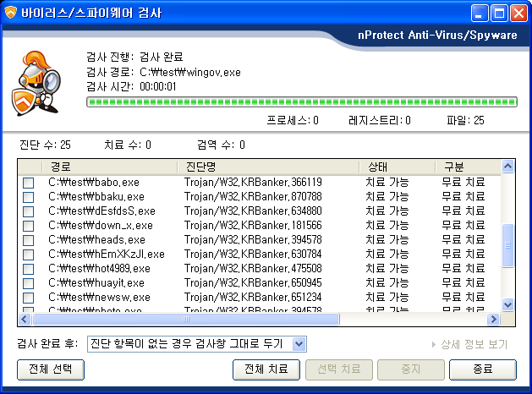Click the scroll right arrow of list
This screenshot has height=394, width=532.
[493, 319]
